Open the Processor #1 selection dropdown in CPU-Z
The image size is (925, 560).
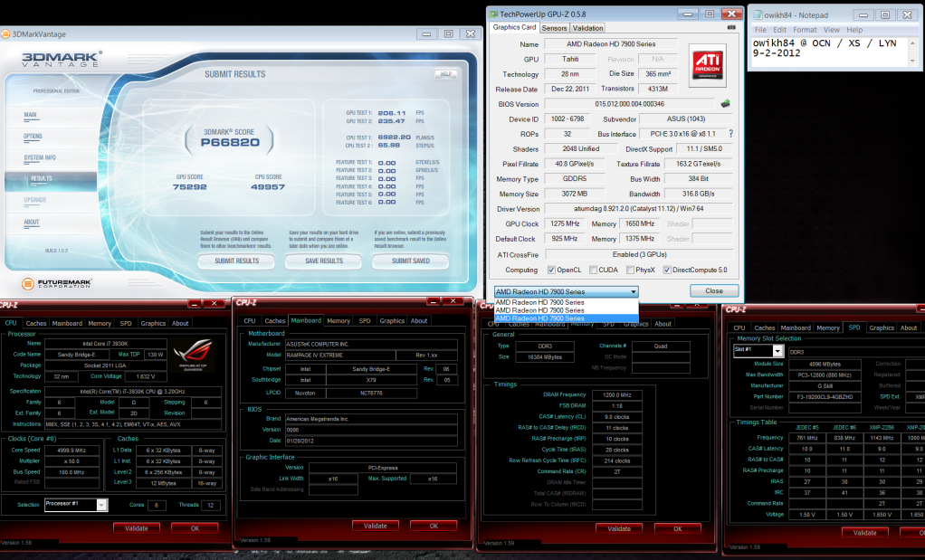tap(100, 505)
